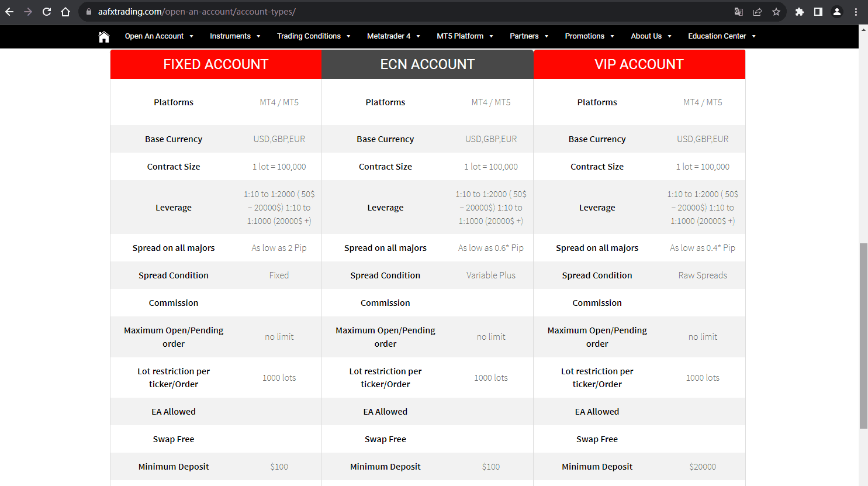Expand the Promotions dropdown arrow
This screenshot has width=868, height=486.
coord(612,36)
